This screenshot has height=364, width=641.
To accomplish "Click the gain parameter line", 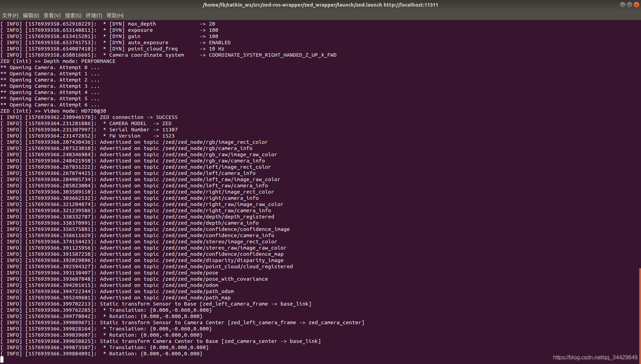I will pyautogui.click(x=109, y=36).
